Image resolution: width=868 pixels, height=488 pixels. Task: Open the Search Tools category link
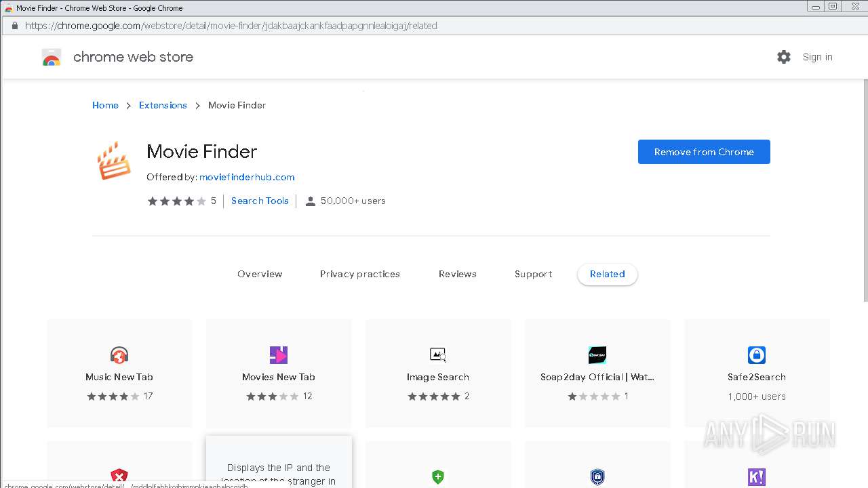pos(260,201)
